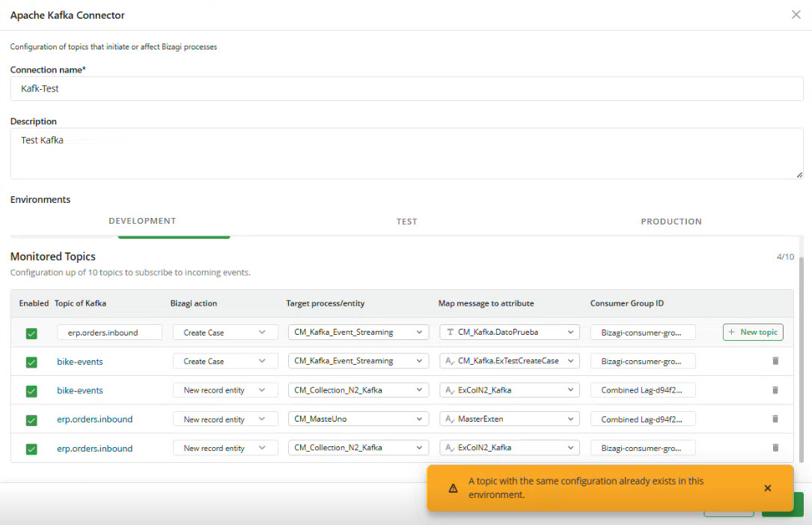
Task: Toggle Enabled checkbox for the CM_Kafka.ExTestCreateCase row
Action: point(31,362)
